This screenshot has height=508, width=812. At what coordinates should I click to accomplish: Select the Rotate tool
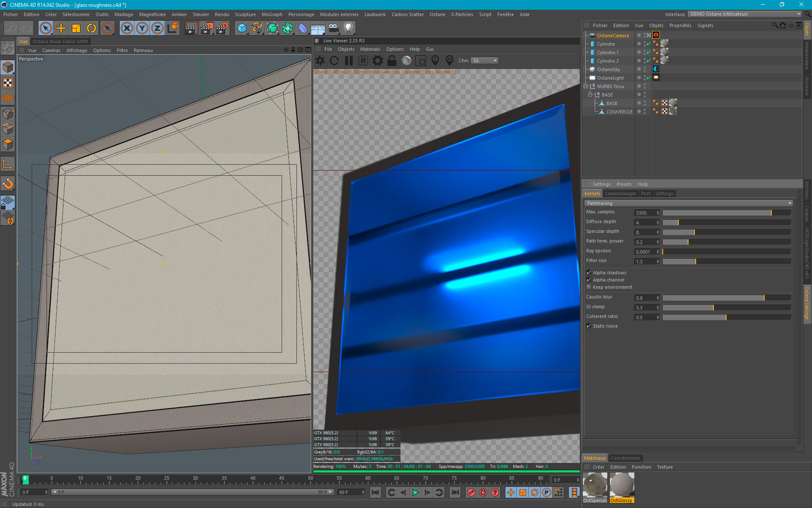(x=91, y=28)
